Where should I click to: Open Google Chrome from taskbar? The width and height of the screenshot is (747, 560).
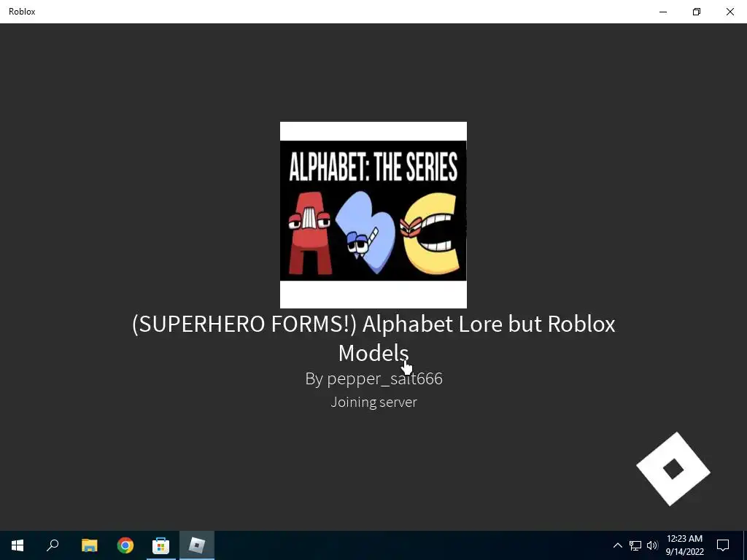coord(125,545)
